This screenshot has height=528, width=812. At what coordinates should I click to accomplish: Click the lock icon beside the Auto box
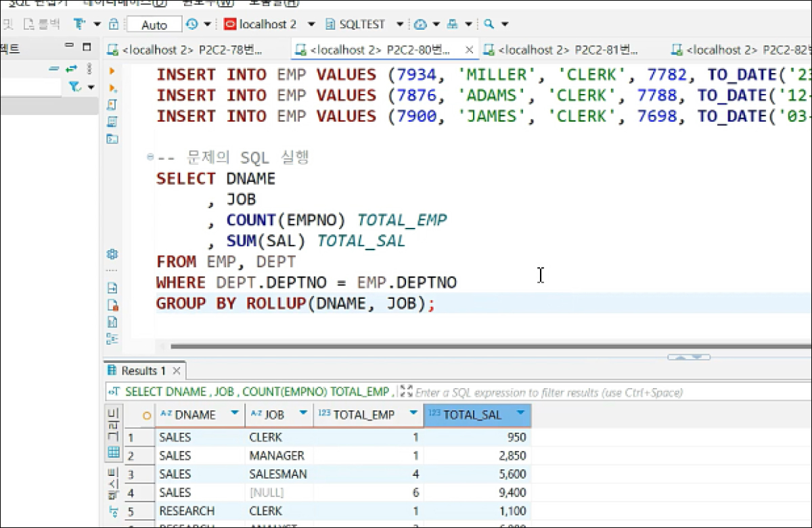click(114, 24)
